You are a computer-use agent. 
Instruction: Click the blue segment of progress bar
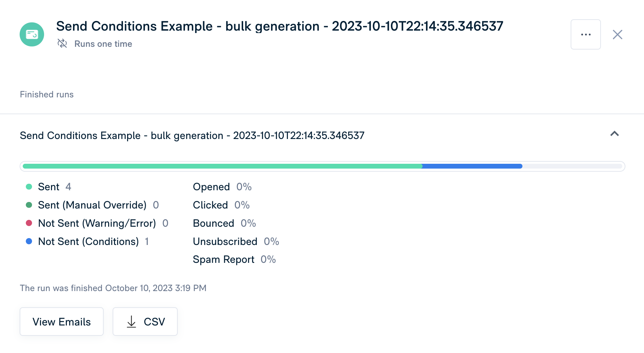[x=472, y=166]
